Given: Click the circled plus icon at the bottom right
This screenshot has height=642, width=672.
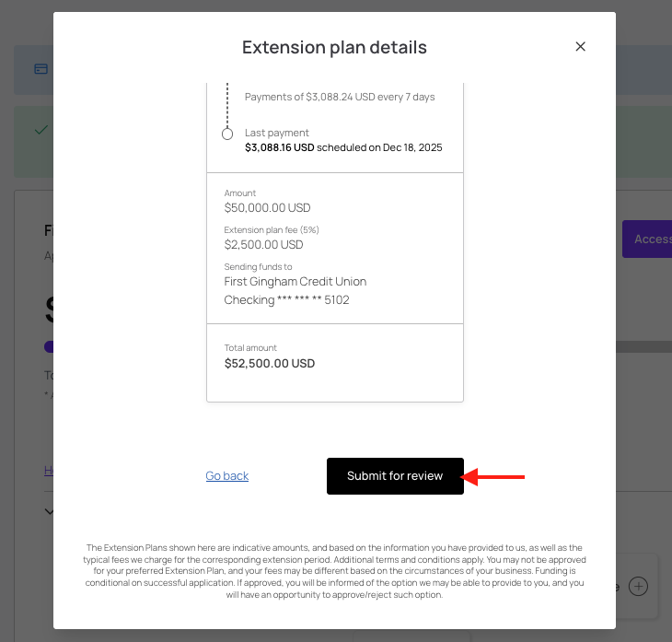Looking at the screenshot, I should coord(638,586).
